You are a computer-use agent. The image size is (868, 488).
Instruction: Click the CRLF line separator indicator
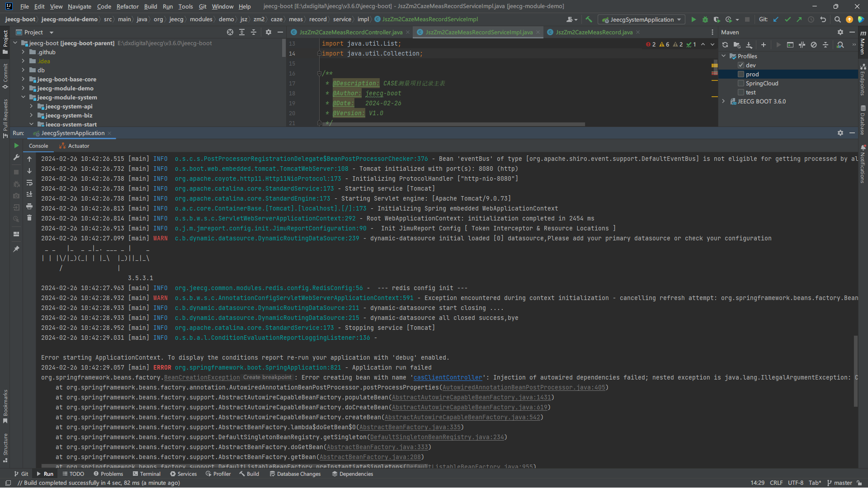(x=776, y=483)
